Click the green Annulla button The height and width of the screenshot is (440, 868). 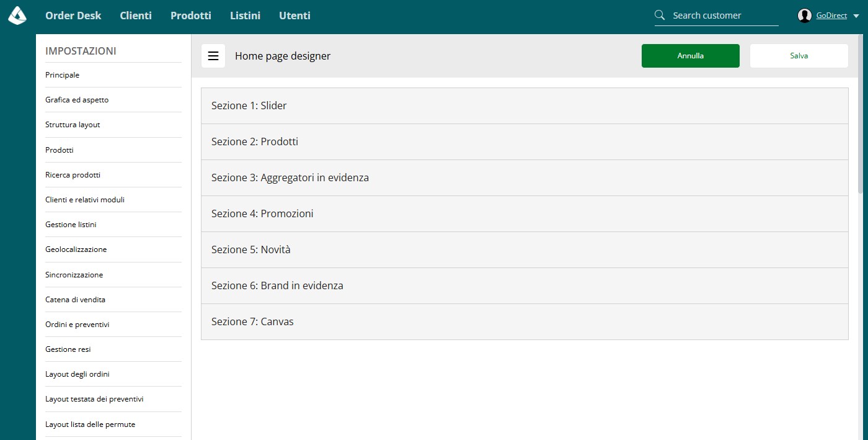coord(691,56)
